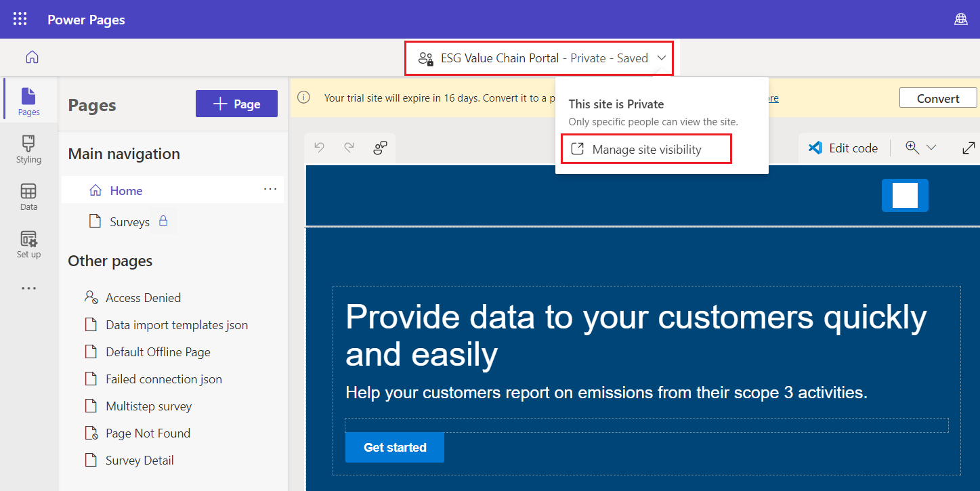
Task: Open the environment globe icon
Action: [x=960, y=19]
